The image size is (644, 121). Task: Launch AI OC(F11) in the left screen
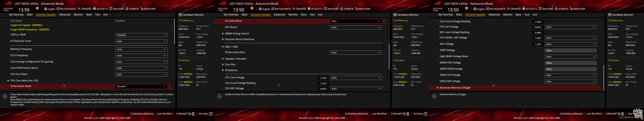(101, 9)
